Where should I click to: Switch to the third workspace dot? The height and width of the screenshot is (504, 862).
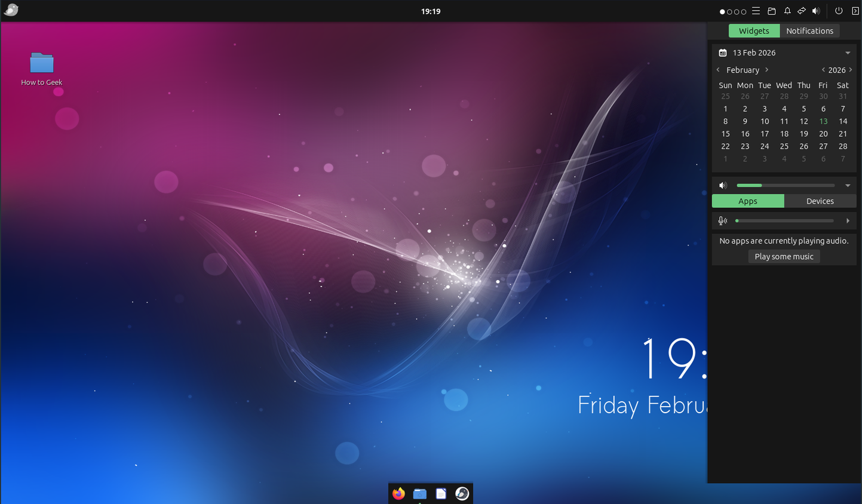point(737,11)
